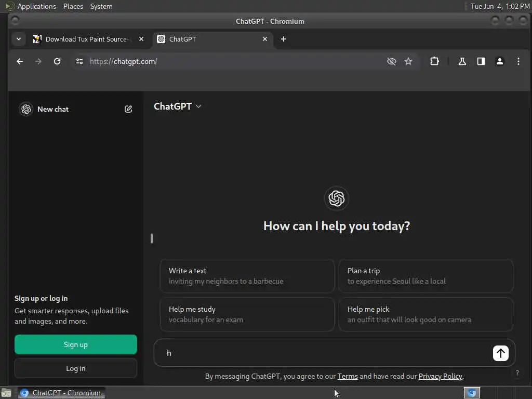This screenshot has width=532, height=399.
Task: Choose the Help me pick suggestion card
Action: click(x=426, y=314)
